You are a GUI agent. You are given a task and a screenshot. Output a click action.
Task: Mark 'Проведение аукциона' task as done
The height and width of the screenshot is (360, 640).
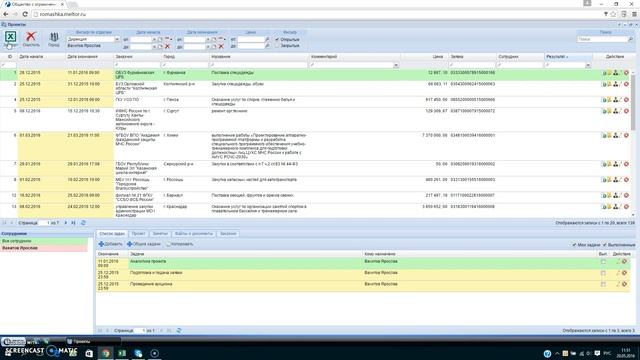[x=603, y=284]
